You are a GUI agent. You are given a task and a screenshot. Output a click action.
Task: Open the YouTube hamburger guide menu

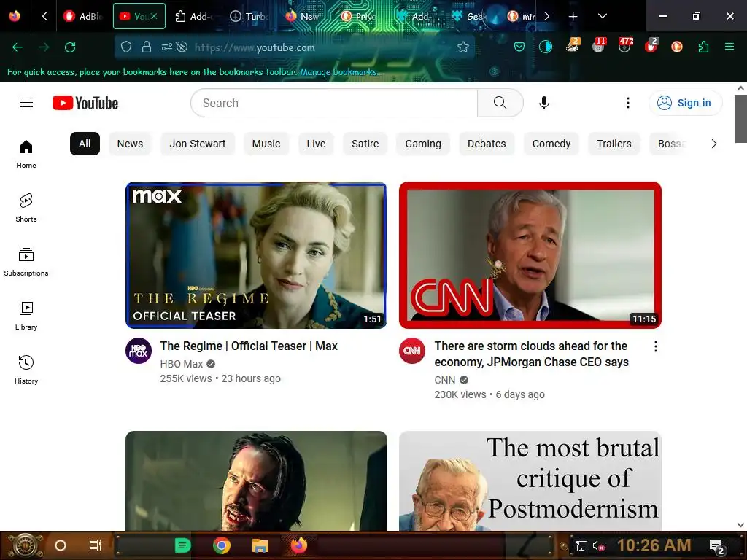pos(26,103)
